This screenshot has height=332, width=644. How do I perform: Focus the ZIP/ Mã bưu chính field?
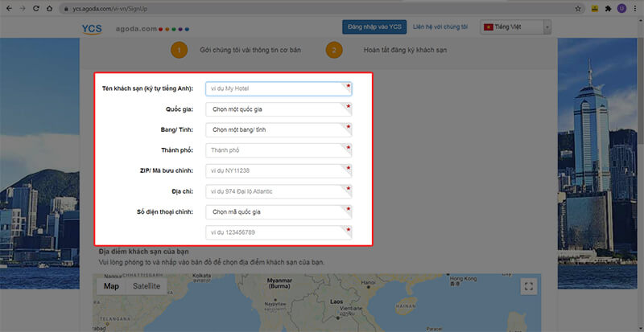coord(278,170)
